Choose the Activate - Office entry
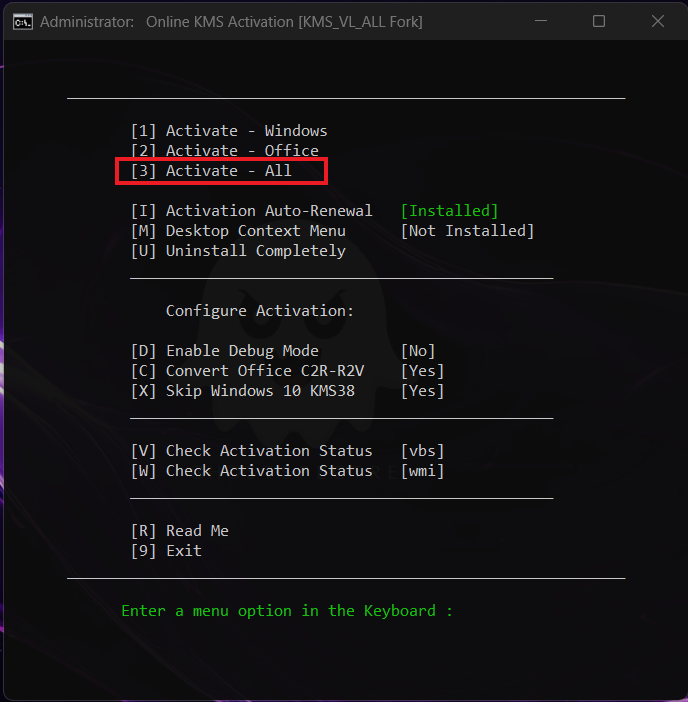The width and height of the screenshot is (688, 702). (225, 151)
